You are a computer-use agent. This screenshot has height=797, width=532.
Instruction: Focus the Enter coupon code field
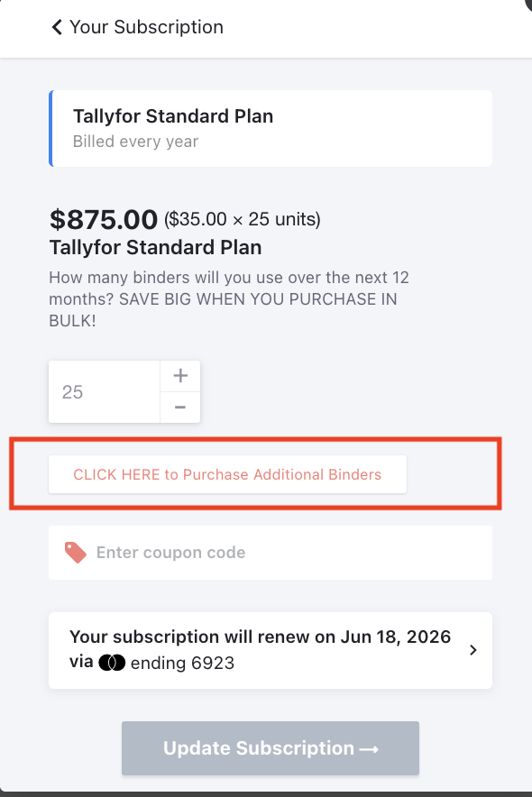click(x=271, y=553)
